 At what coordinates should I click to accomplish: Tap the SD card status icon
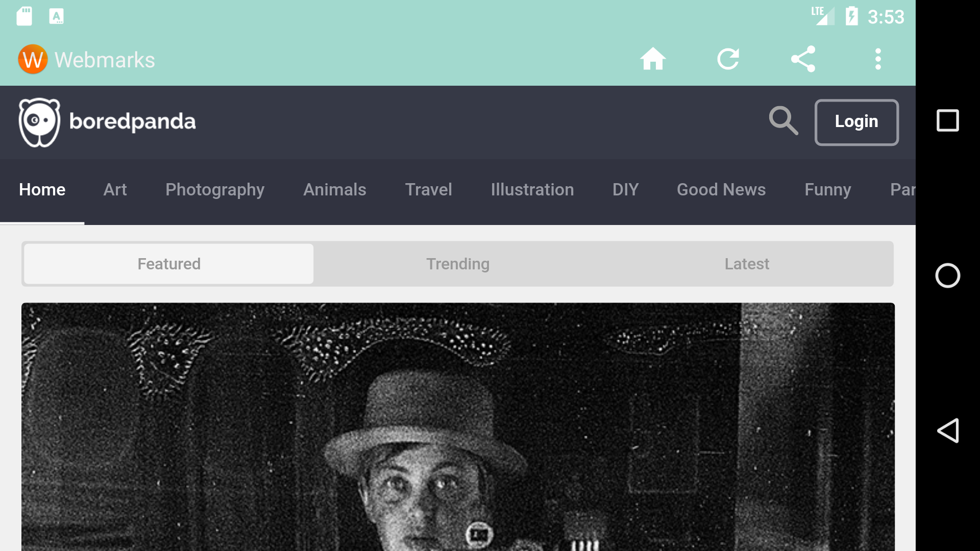24,16
